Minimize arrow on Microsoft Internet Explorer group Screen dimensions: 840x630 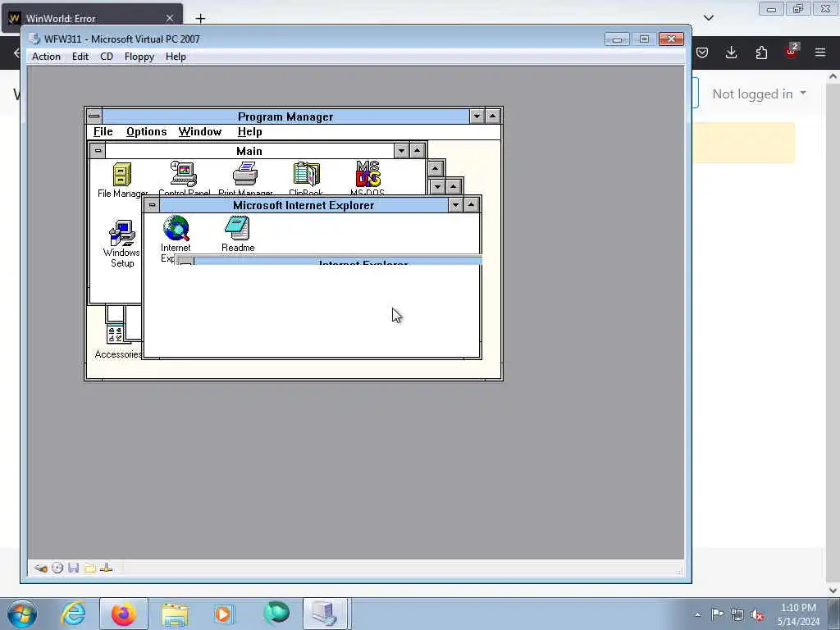(x=455, y=204)
